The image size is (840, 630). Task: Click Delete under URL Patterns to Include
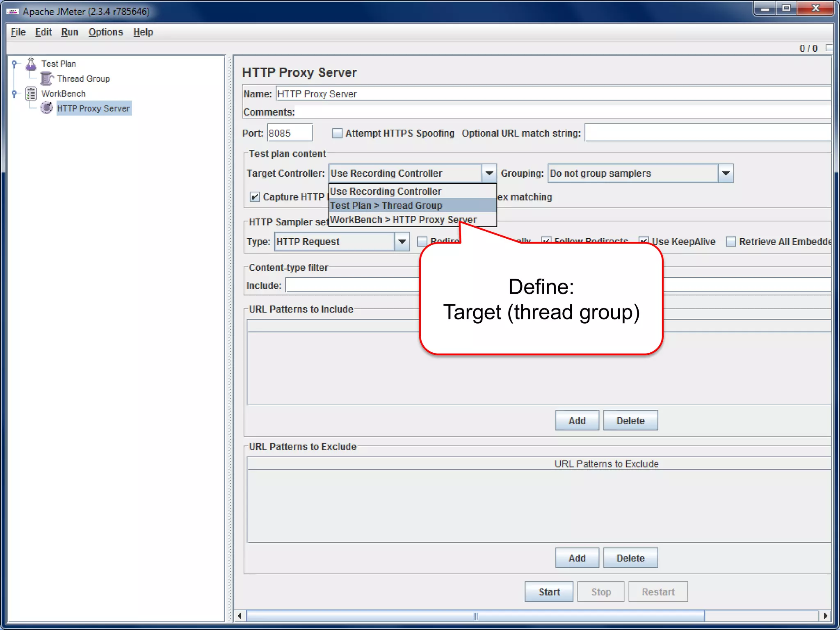(630, 420)
